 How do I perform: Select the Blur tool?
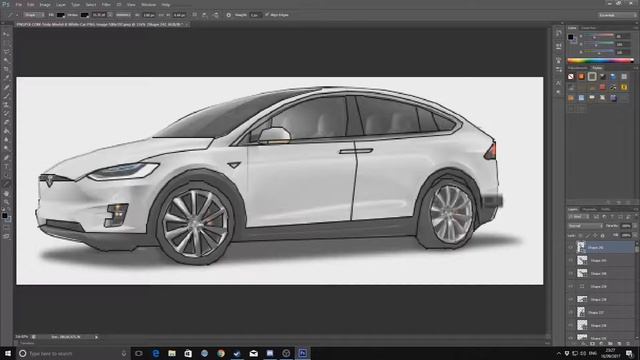[x=6, y=140]
